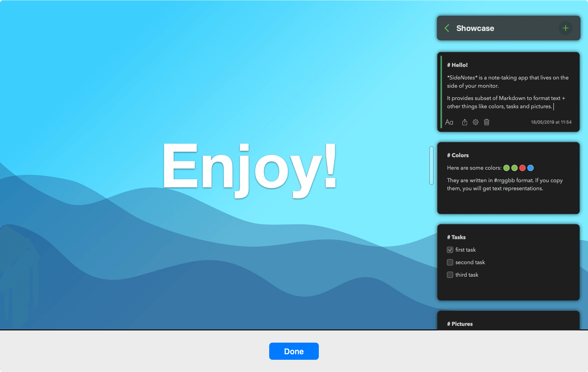Click the green vertical accent bar on Hello note

tap(441, 92)
